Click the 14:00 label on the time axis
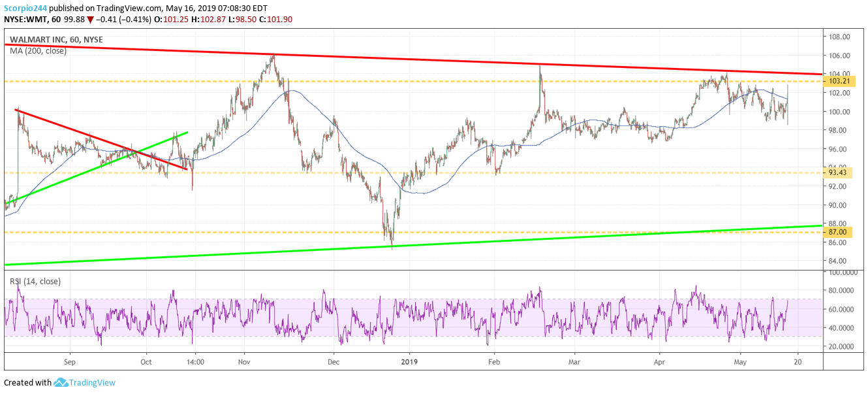The width and height of the screenshot is (868, 394). click(195, 361)
